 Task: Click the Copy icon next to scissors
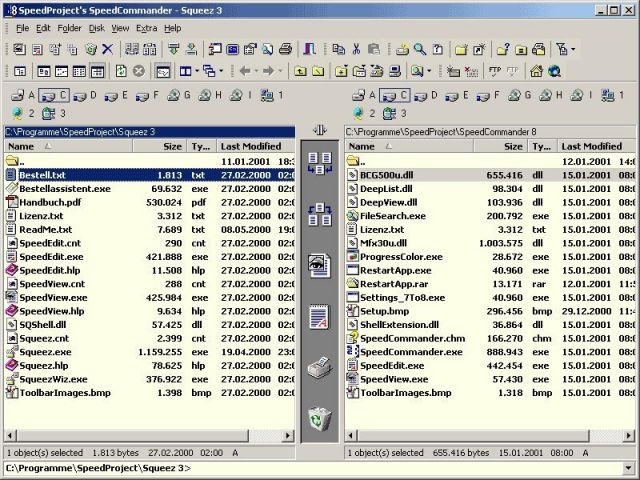tap(338, 50)
